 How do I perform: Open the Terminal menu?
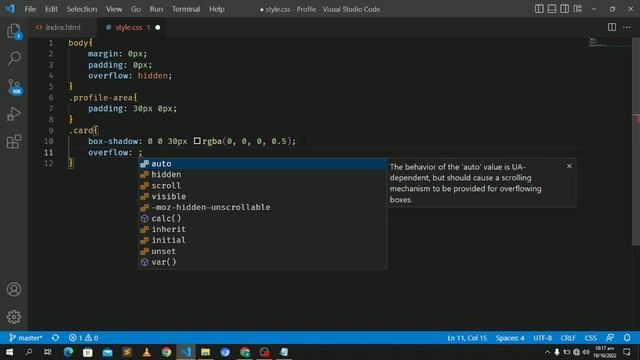point(186,9)
